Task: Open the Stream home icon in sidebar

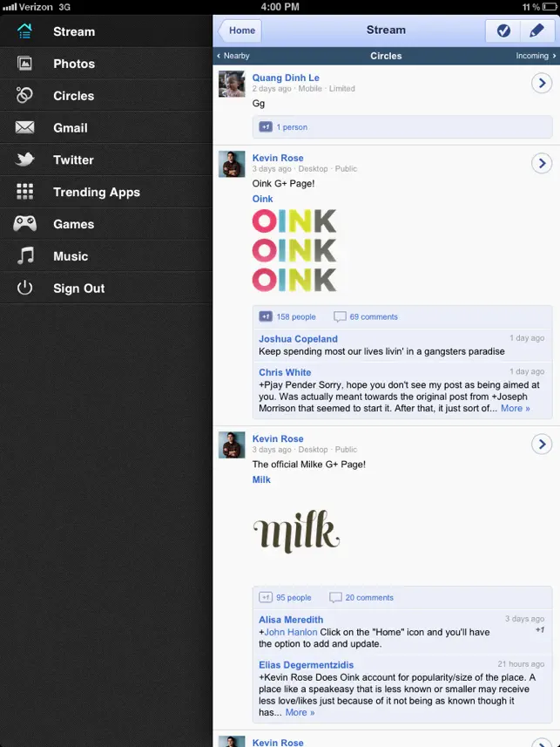Action: point(24,31)
